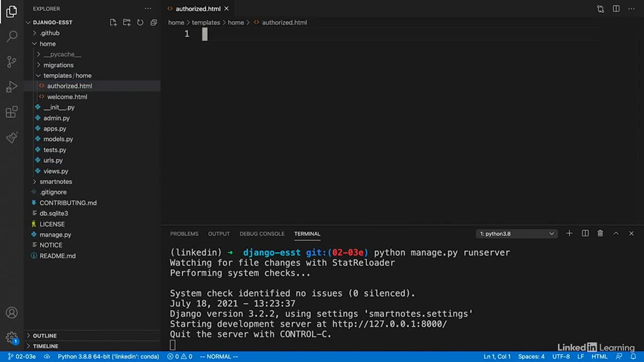Image resolution: width=644 pixels, height=362 pixels.
Task: Select the authorized.html editor tab
Action: [198, 9]
